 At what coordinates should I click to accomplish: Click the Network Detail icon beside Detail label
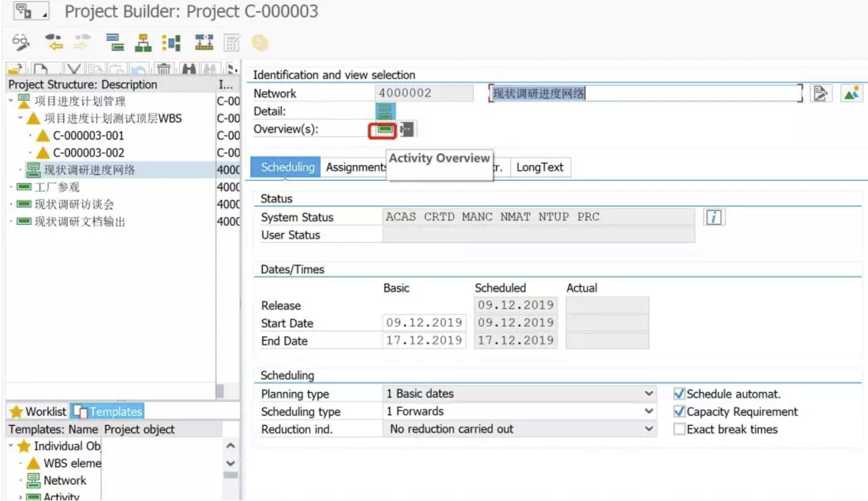pos(385,111)
